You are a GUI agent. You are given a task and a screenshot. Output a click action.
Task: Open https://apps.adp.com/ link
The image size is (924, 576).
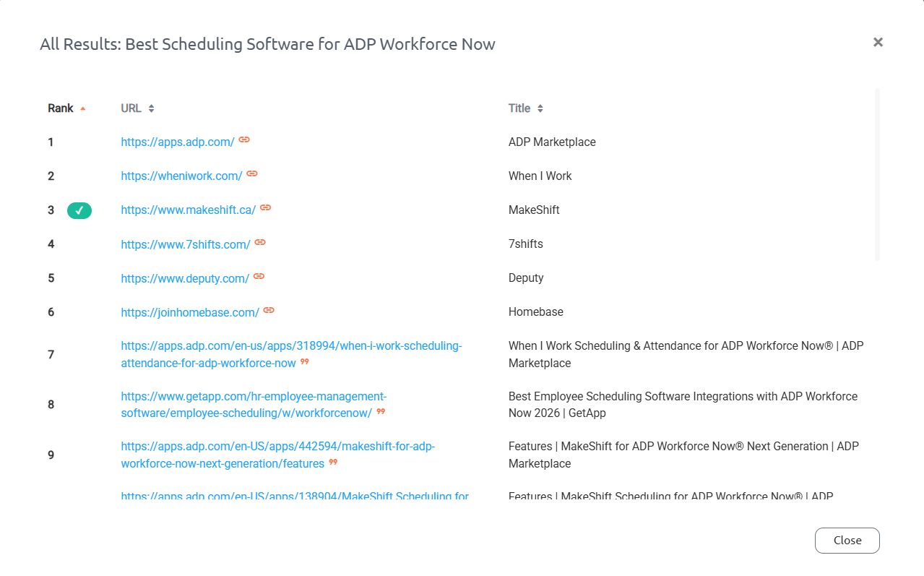(x=178, y=142)
